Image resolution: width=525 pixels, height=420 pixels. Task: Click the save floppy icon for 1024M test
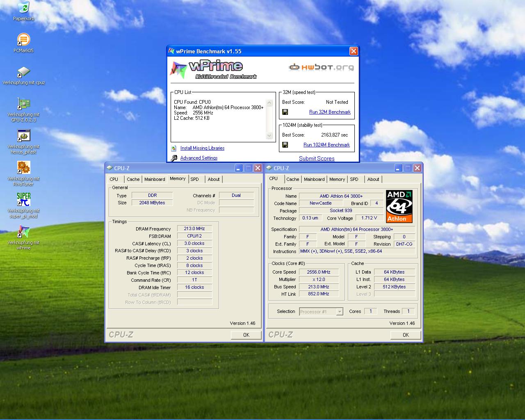(x=285, y=145)
